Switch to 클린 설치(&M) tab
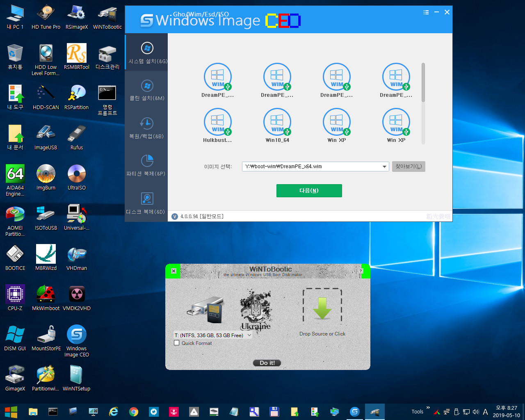Screen dimensions: 525x420 click(x=147, y=90)
